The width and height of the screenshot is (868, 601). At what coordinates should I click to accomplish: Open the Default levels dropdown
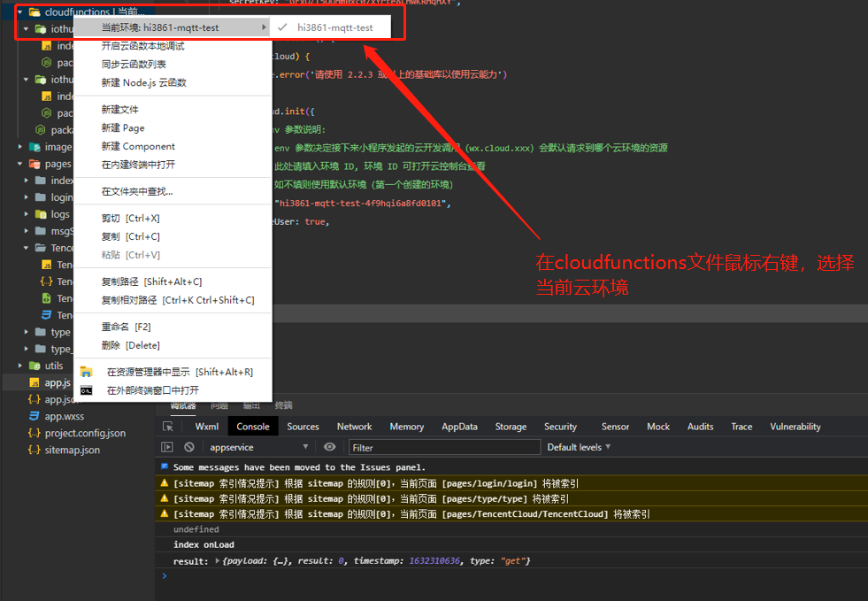(579, 448)
